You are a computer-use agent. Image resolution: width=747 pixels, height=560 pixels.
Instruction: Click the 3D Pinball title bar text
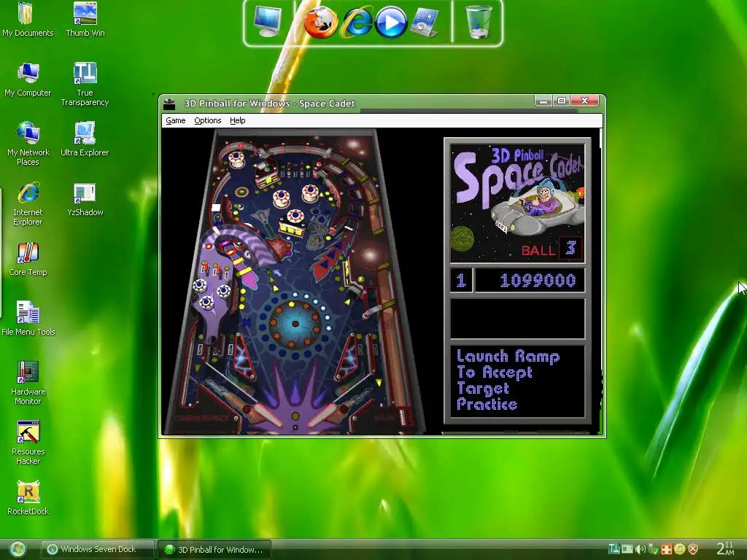270,104
